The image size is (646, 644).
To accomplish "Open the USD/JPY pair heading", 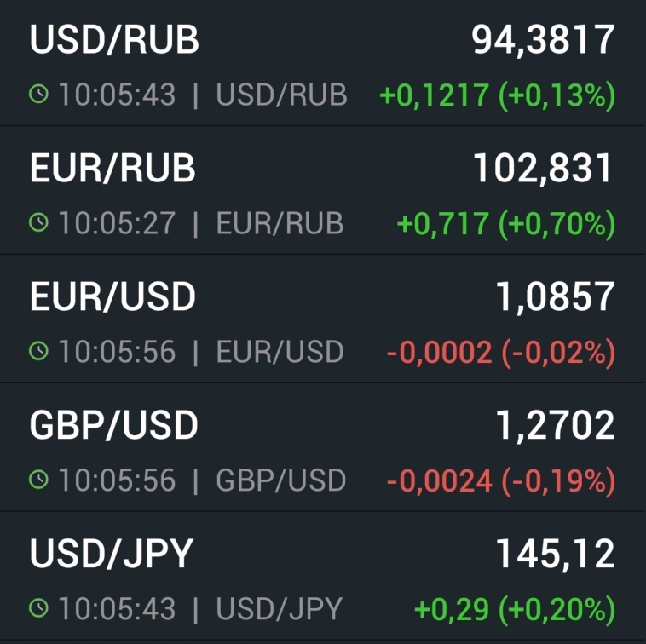I will click(x=112, y=554).
